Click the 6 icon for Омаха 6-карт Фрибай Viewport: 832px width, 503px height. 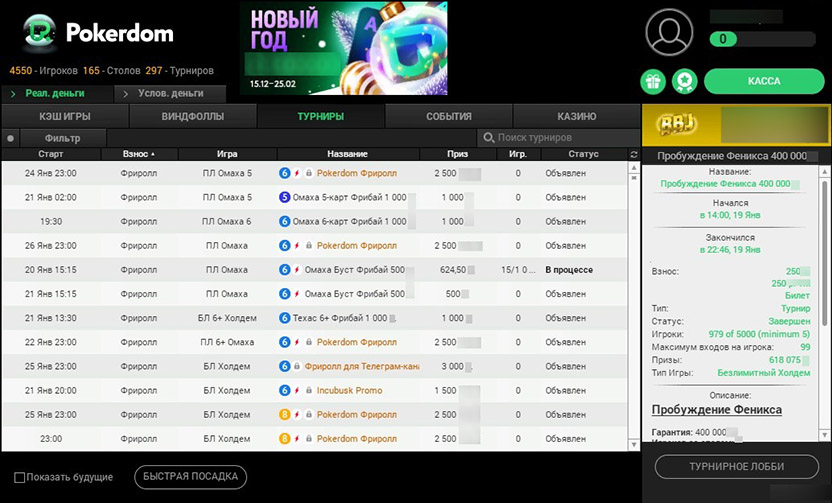[284, 221]
